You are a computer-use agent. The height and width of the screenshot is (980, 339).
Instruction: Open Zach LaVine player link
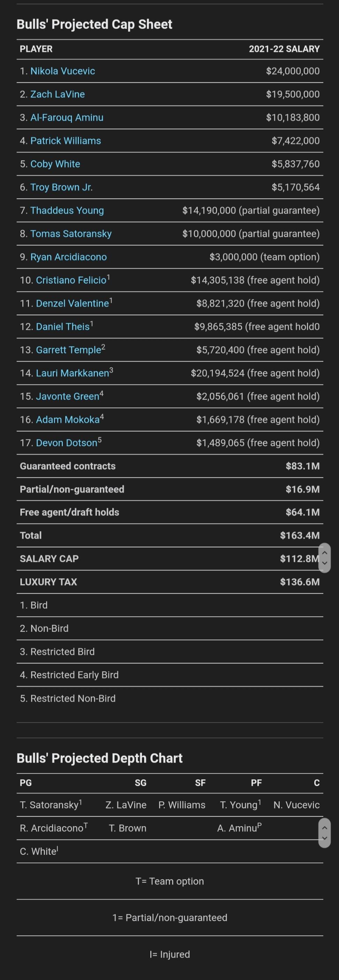click(x=58, y=94)
